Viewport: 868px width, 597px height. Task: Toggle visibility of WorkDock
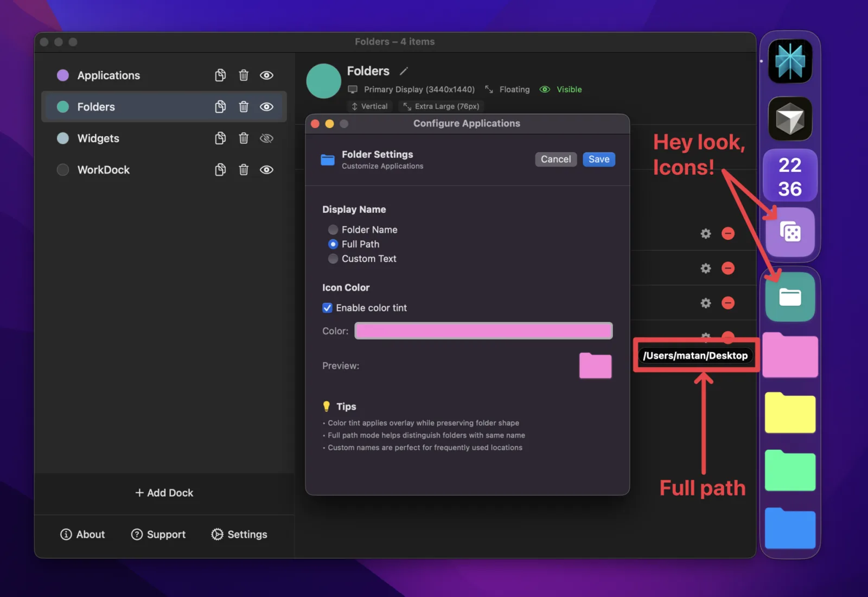point(266,170)
